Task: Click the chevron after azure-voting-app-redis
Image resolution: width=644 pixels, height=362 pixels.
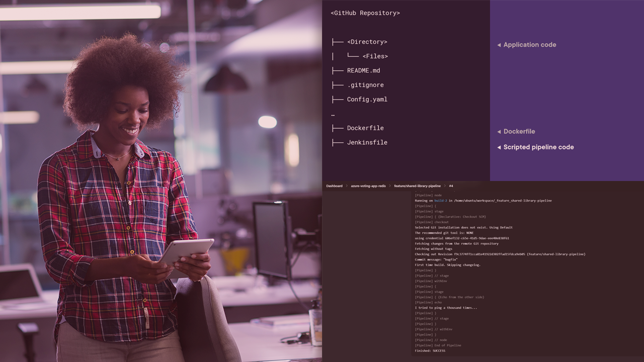Action: tap(390, 186)
